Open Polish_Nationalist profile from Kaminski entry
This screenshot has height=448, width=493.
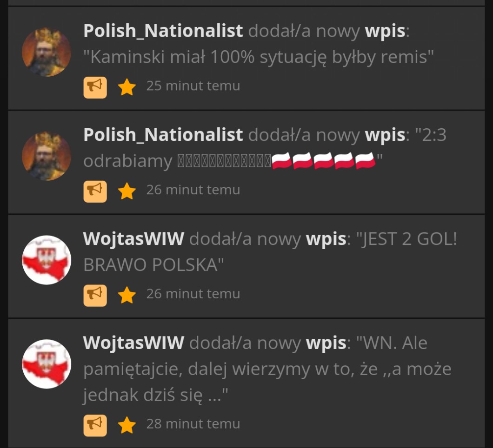[x=163, y=31]
